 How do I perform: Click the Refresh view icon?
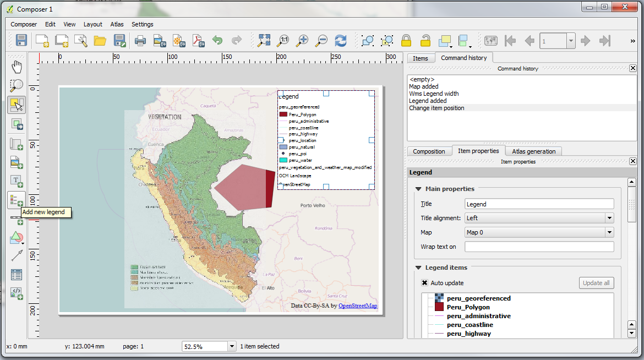point(341,40)
